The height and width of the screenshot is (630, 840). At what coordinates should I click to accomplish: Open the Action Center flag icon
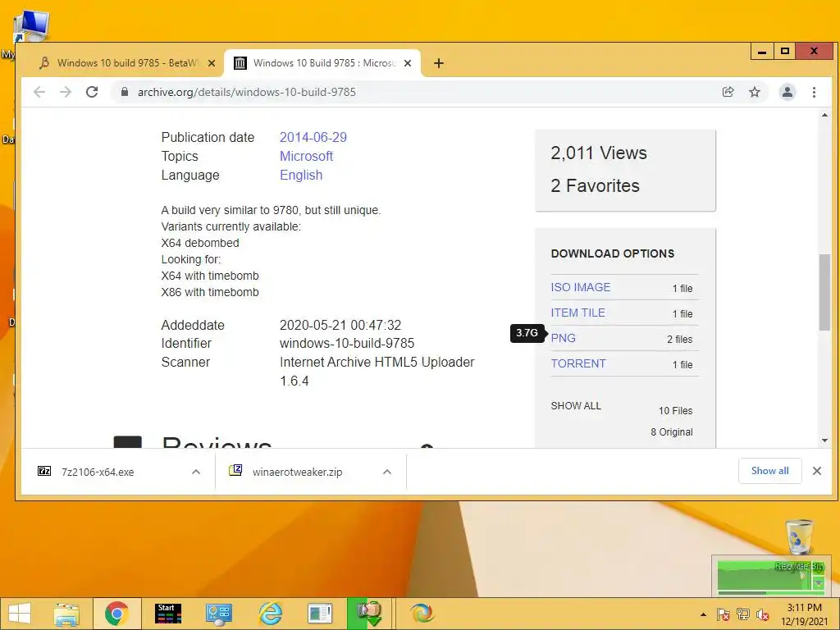coord(723,614)
